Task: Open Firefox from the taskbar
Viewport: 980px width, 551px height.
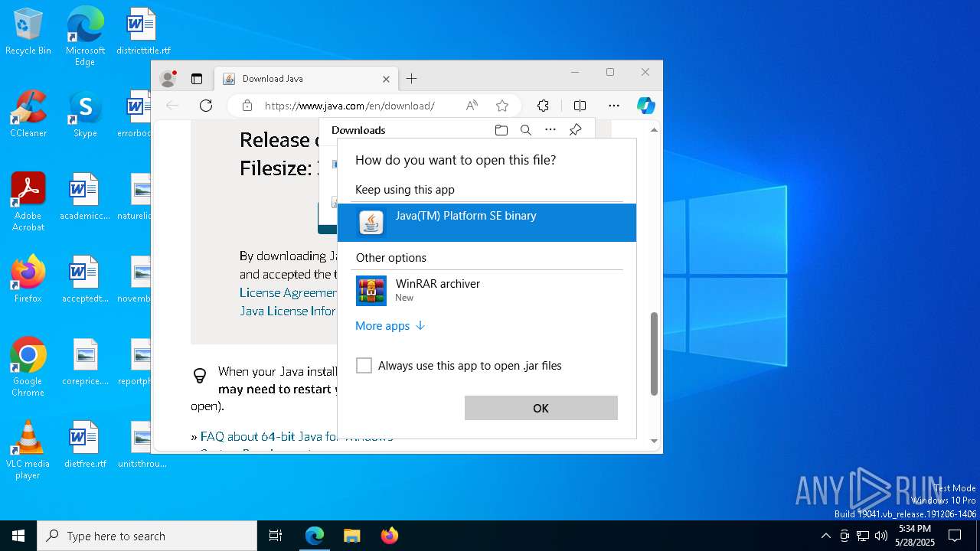Action: click(389, 536)
